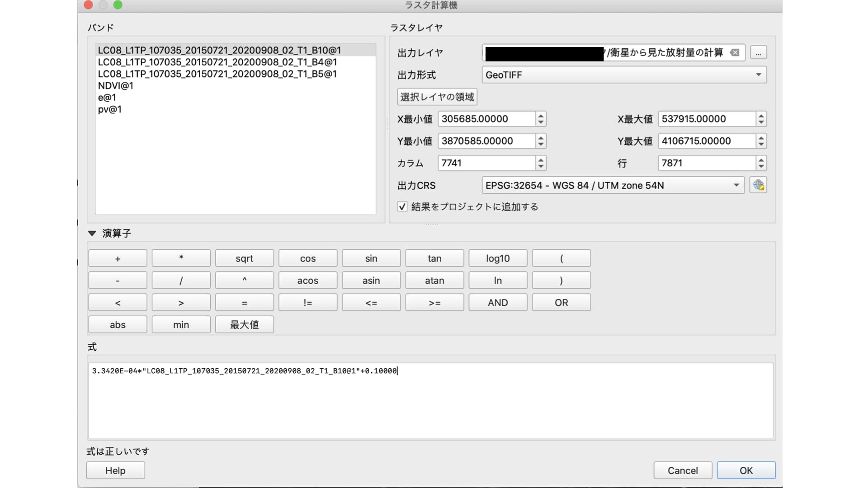The width and height of the screenshot is (868, 488).
Task: Insert the multiplication operator
Action: click(x=181, y=258)
